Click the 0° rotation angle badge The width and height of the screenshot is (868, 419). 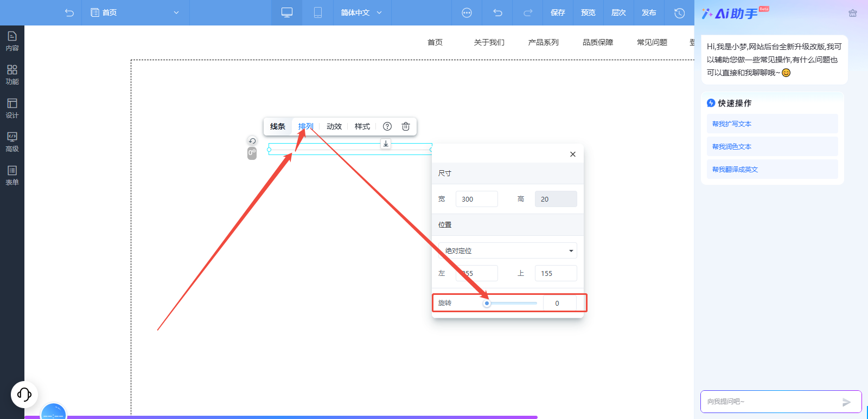[x=252, y=153]
